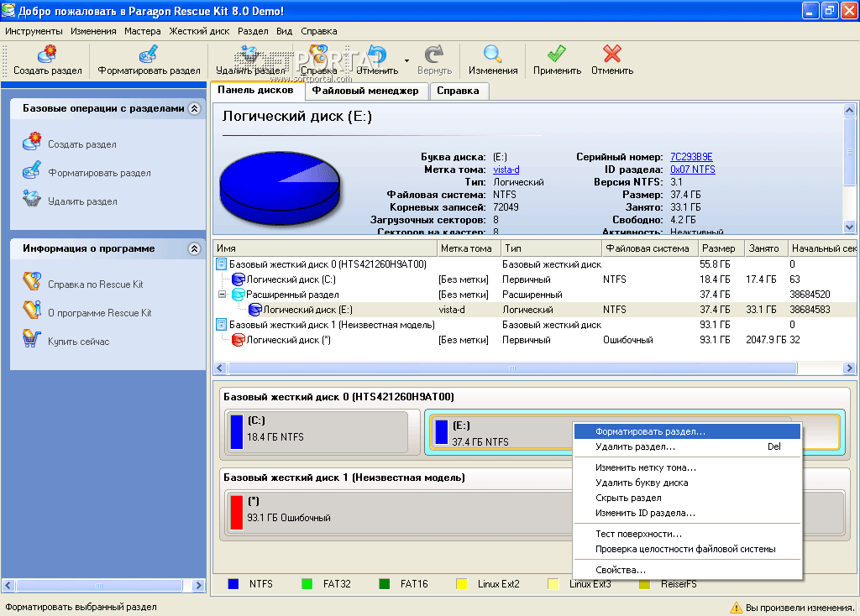The height and width of the screenshot is (616, 860).
Task: Open the undo dropdown arrow in toolbar
Action: point(406,60)
